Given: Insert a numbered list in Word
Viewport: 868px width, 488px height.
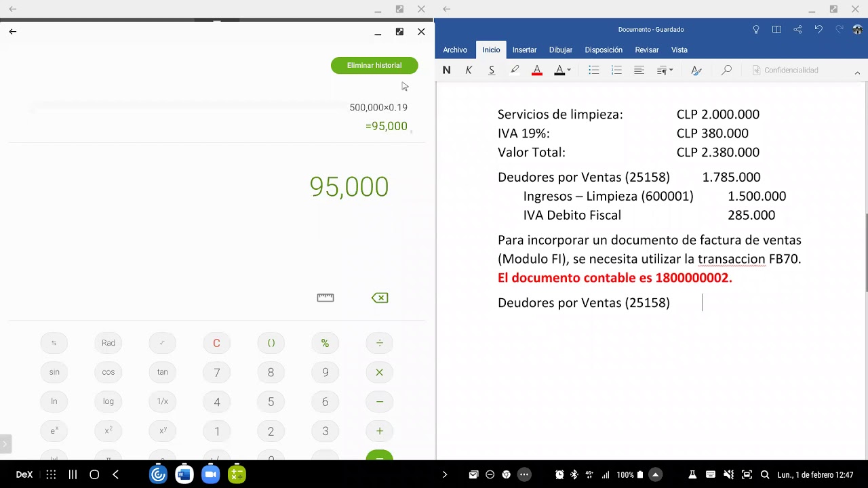Looking at the screenshot, I should 616,70.
